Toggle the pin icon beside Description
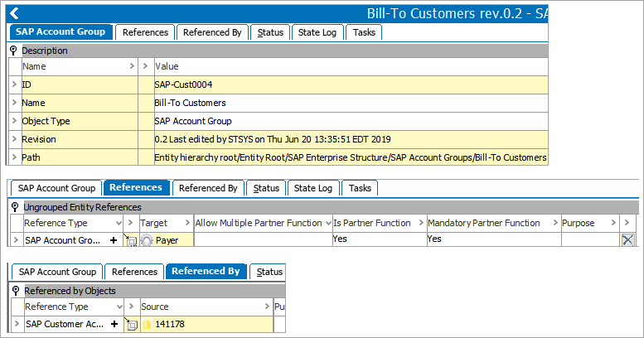This screenshot has height=338, width=644. click(x=13, y=51)
